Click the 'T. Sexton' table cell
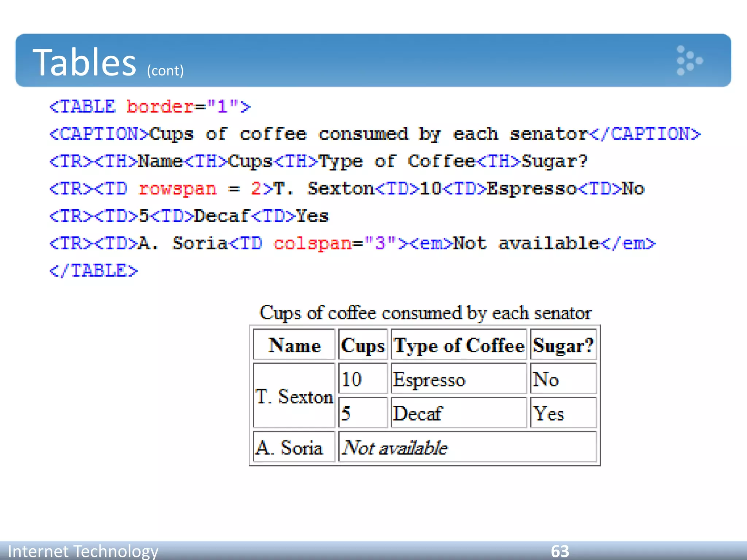Image resolution: width=747 pixels, height=560 pixels. click(x=294, y=395)
